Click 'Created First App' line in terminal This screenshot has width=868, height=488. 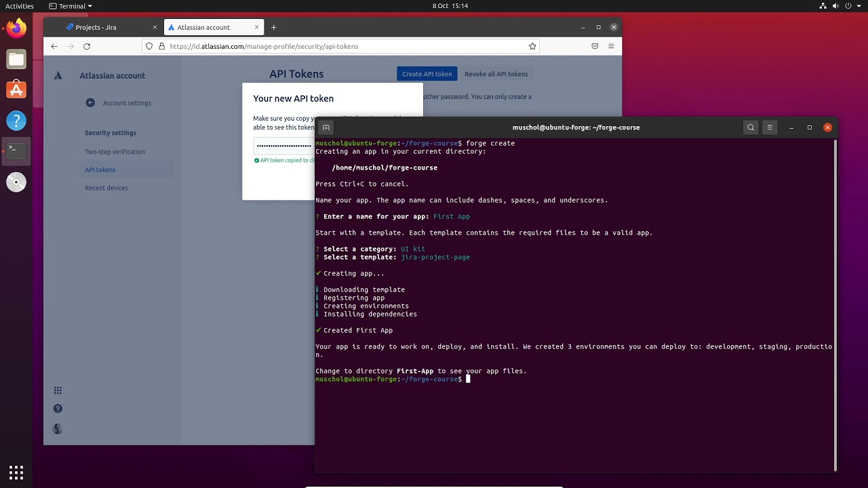coord(354,331)
